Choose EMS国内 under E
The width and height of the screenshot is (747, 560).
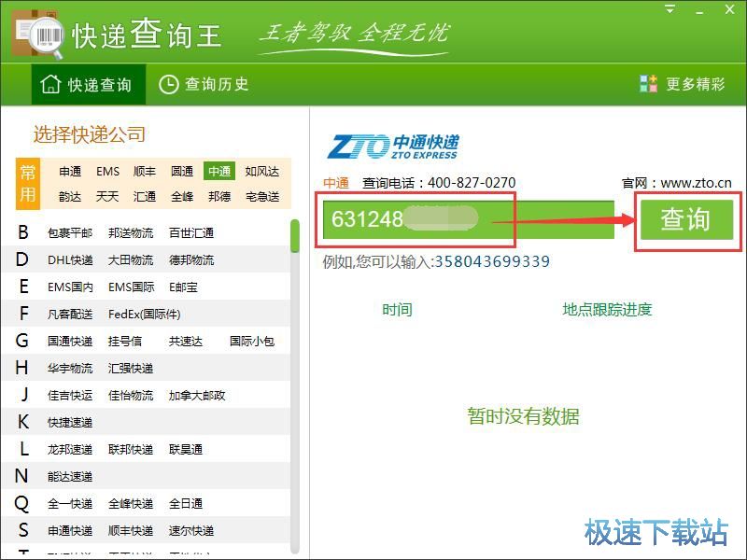click(70, 287)
